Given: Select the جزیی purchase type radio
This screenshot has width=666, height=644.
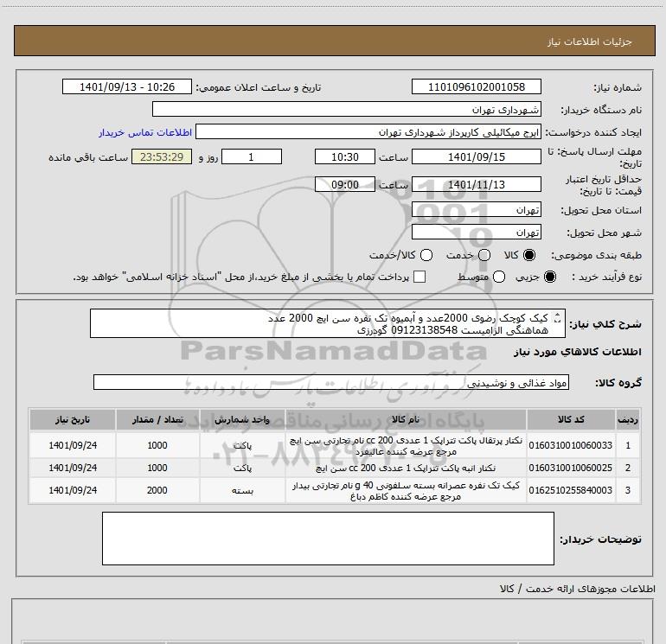Looking at the screenshot, I should tap(550, 277).
